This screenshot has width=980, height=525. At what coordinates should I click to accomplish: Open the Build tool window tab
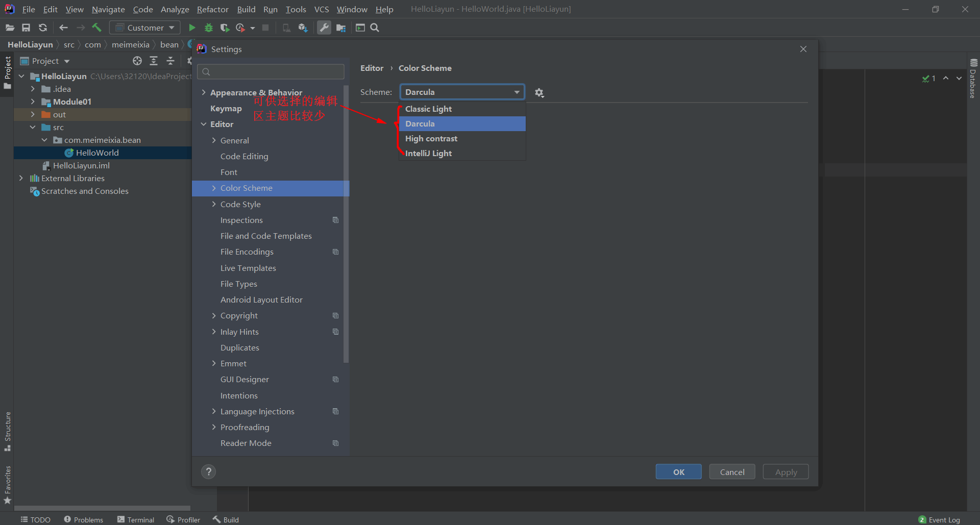(x=226, y=519)
